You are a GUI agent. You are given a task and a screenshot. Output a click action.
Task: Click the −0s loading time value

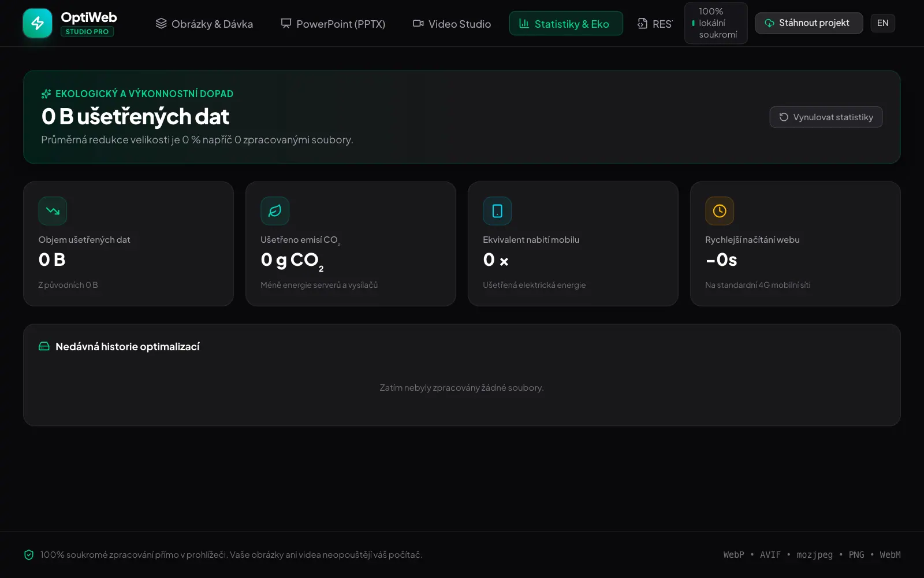coord(721,260)
